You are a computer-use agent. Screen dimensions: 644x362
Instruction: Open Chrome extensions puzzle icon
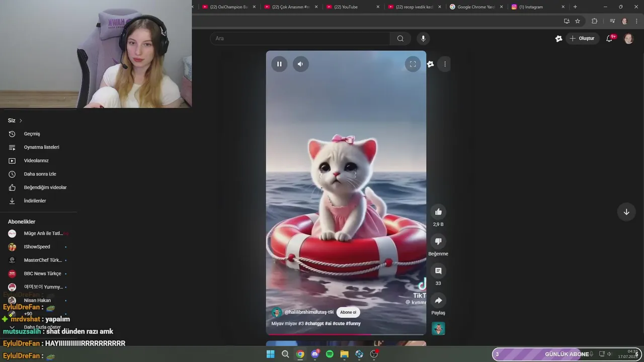(x=594, y=21)
